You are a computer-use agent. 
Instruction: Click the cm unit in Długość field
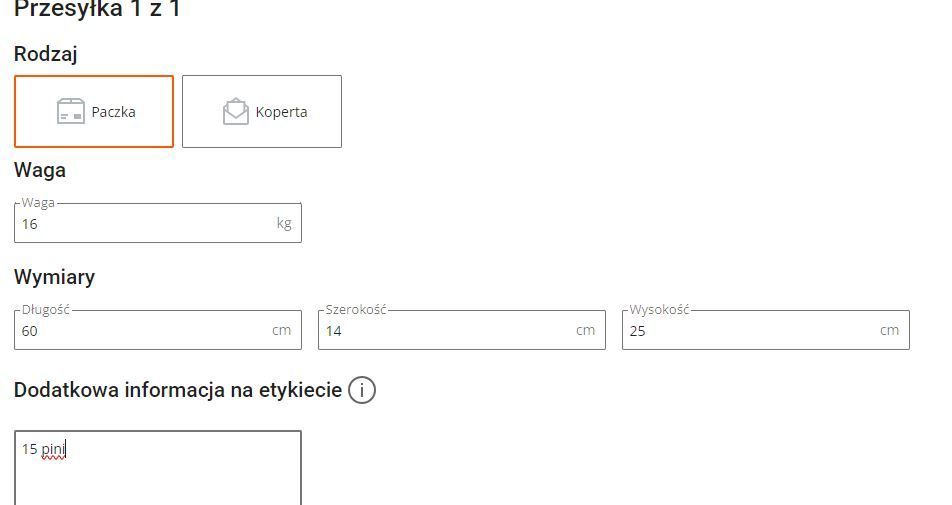(281, 330)
